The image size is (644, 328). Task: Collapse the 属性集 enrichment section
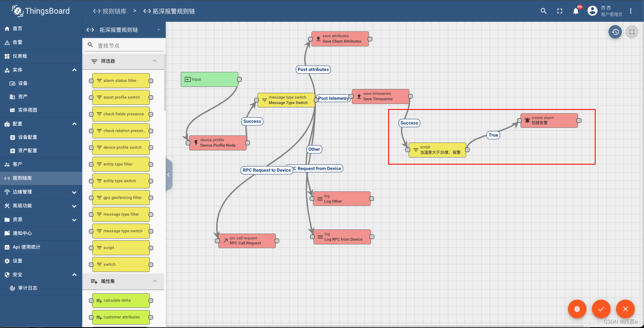click(155, 281)
